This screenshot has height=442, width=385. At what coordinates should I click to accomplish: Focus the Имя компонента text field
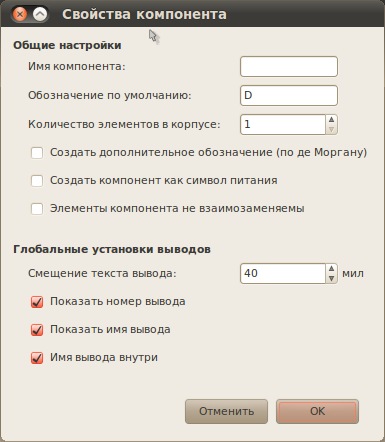tap(289, 66)
